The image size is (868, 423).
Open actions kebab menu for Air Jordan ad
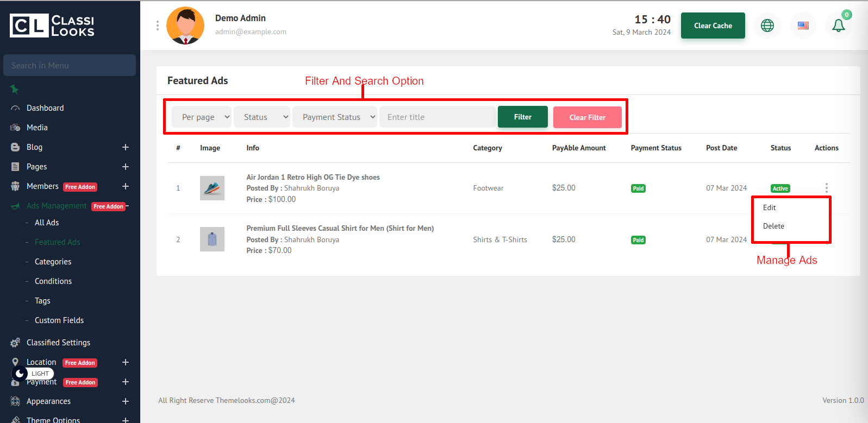pyautogui.click(x=826, y=188)
